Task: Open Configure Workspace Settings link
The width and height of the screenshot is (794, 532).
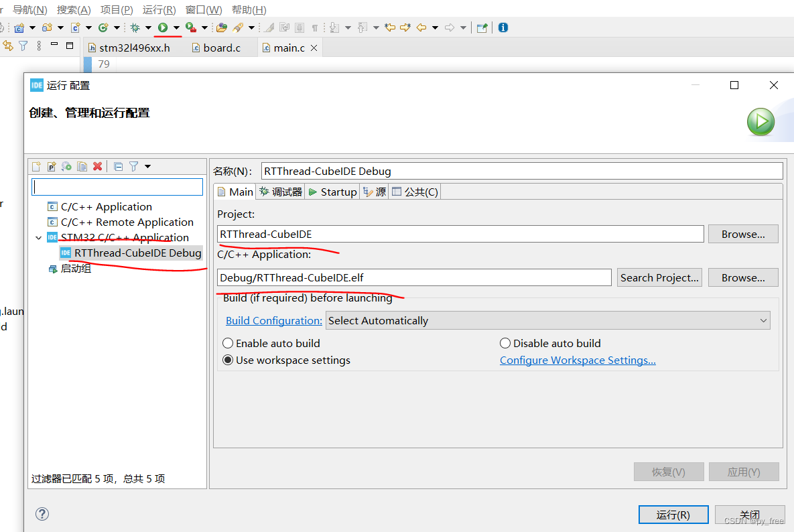Action: 578,360
